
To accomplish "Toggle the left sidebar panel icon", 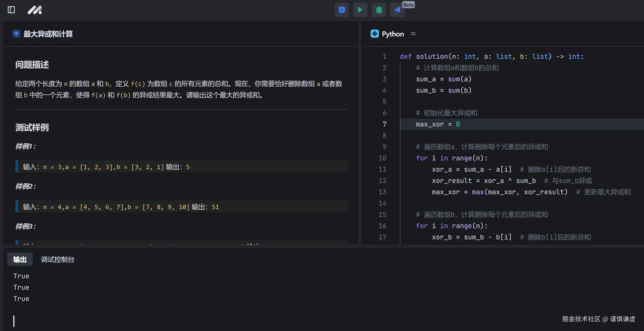I will tap(11, 10).
